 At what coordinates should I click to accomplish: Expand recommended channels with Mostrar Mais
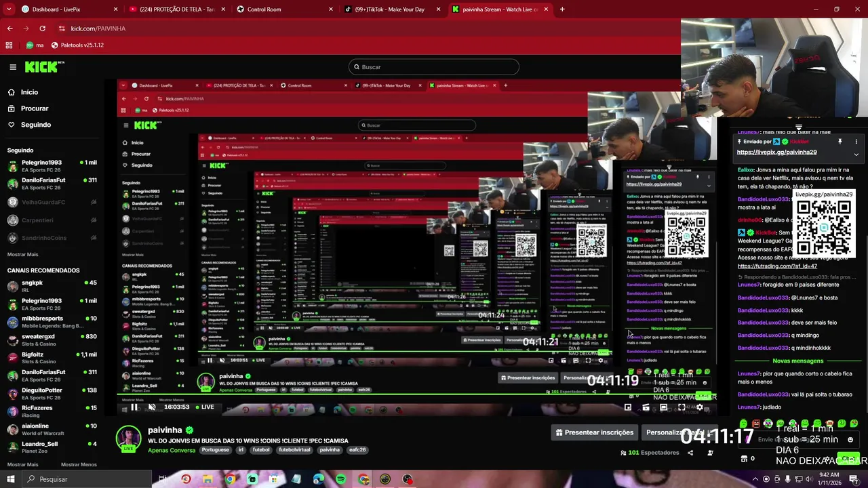22,464
